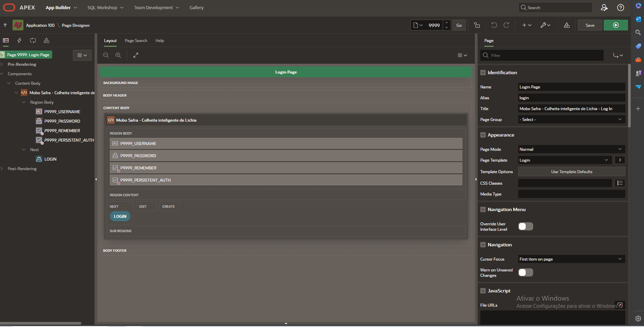Zoom out the layout view
Screen dimensions: 644x327
106,55
